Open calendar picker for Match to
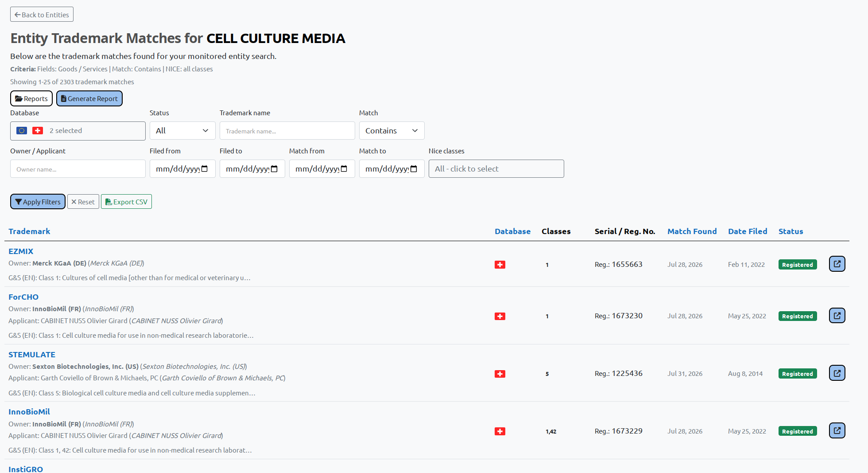Screen dimensions: 868x473 (414, 169)
